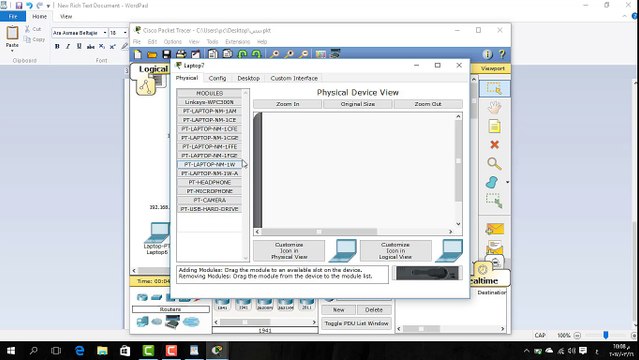
Task: Select the PT-USB-HARD-DRIVE module
Action: pos(209,209)
